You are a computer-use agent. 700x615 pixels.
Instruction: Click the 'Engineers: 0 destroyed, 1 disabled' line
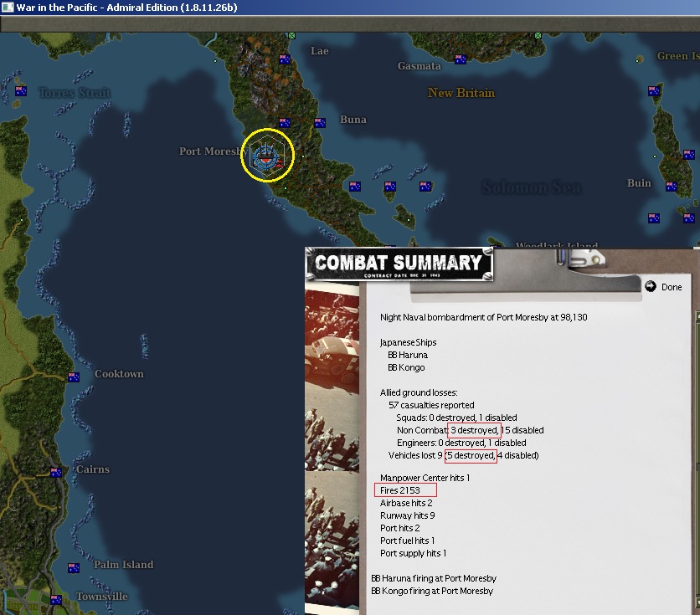(x=461, y=443)
